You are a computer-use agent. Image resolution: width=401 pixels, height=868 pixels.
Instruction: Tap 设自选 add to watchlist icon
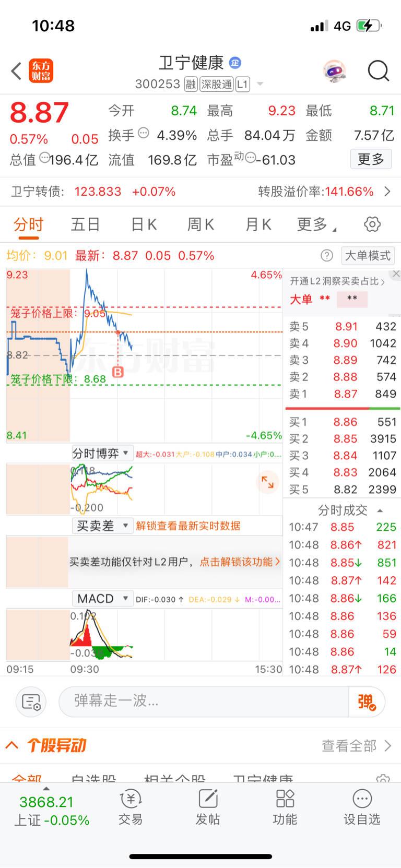click(x=362, y=807)
